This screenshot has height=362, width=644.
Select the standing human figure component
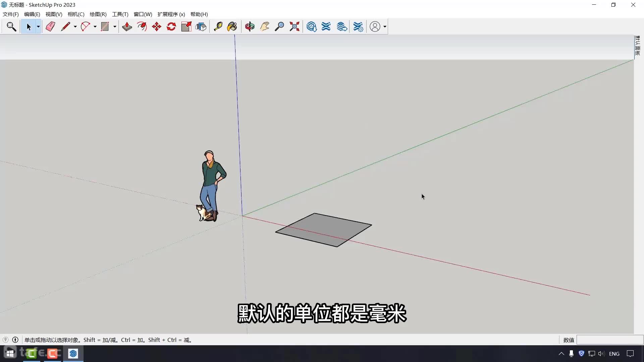(212, 186)
